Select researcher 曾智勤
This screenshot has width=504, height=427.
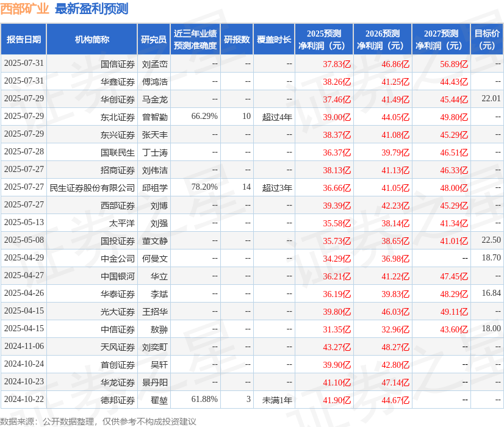pyautogui.click(x=155, y=117)
